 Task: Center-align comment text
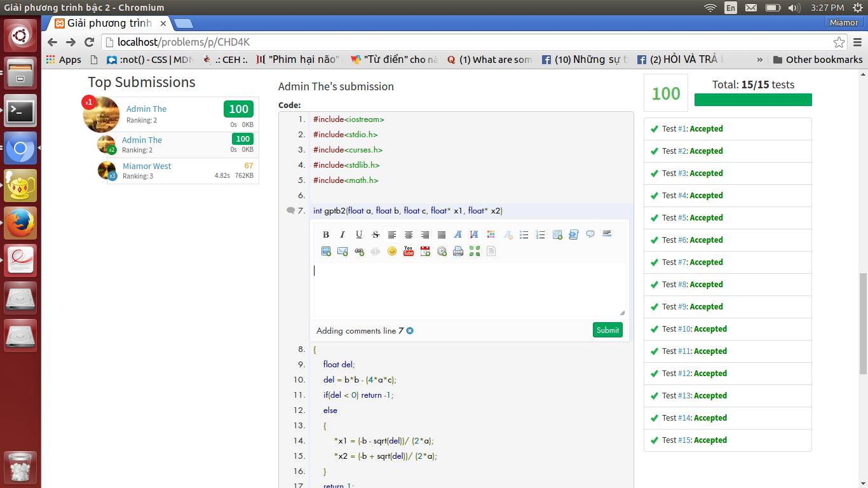pyautogui.click(x=409, y=234)
